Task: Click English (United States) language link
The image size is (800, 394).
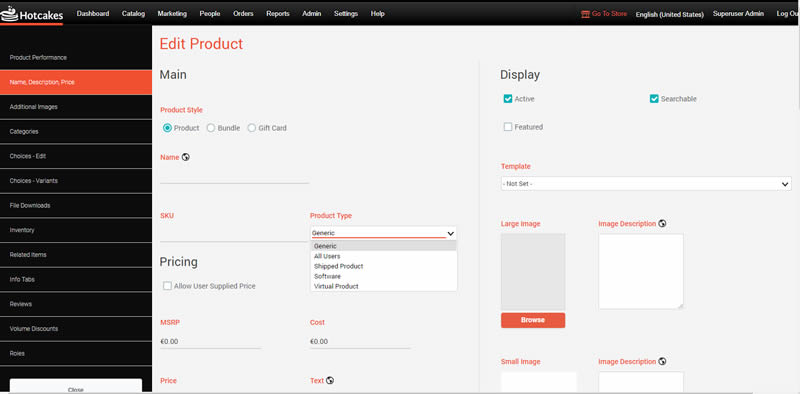Action: pyautogui.click(x=669, y=14)
